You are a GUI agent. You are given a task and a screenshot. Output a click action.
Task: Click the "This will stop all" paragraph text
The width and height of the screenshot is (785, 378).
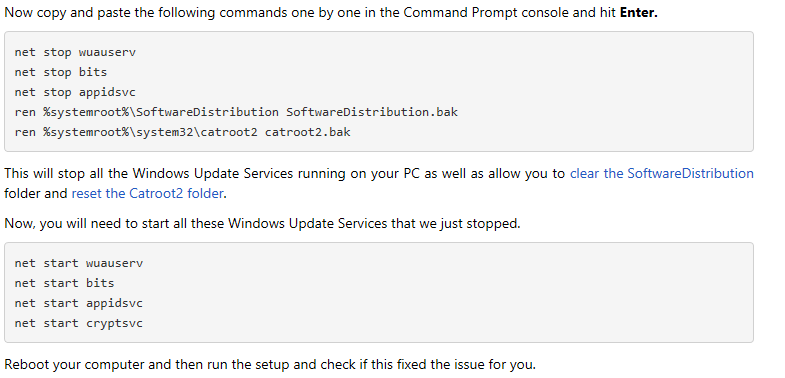tap(379, 183)
